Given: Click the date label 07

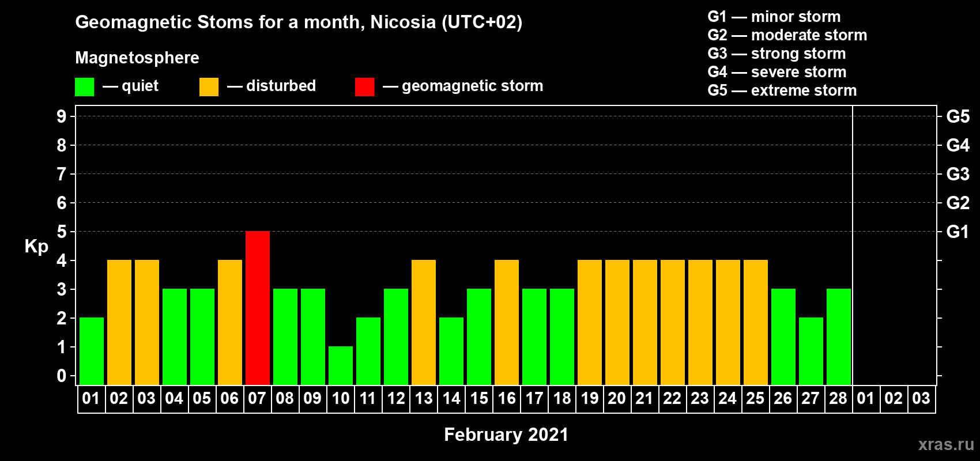Looking at the screenshot, I should pos(257,399).
